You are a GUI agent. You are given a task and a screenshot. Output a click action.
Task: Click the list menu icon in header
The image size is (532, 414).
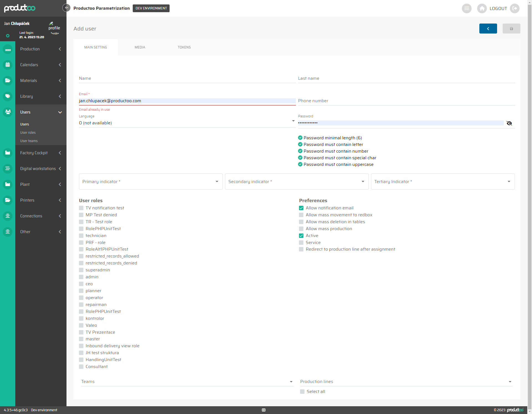(x=467, y=8)
